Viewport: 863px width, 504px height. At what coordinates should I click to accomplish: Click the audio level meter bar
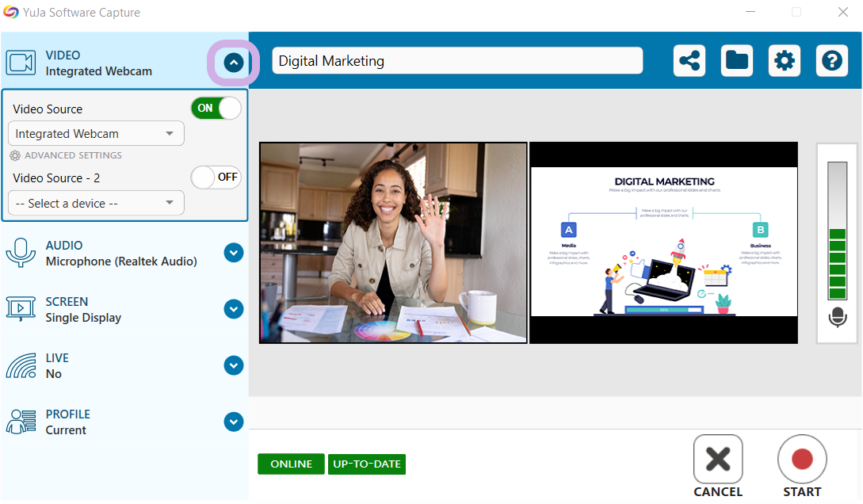(837, 231)
